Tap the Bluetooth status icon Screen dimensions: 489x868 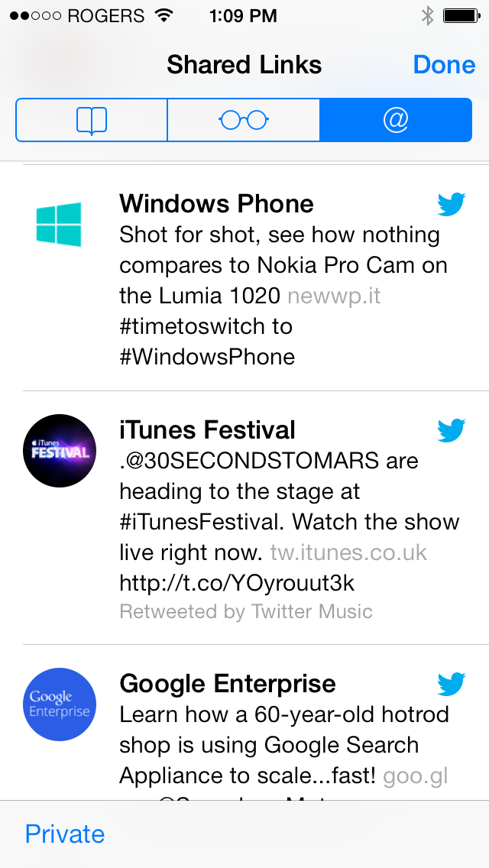428,15
